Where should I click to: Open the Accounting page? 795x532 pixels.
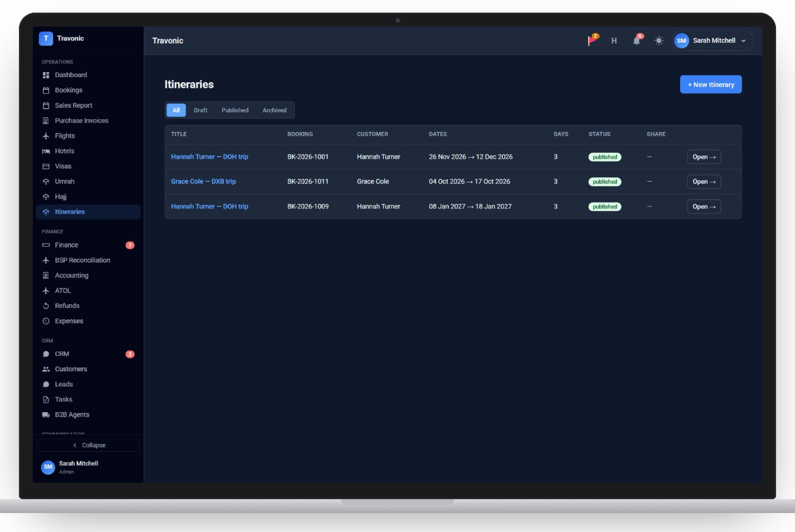pyautogui.click(x=88, y=275)
